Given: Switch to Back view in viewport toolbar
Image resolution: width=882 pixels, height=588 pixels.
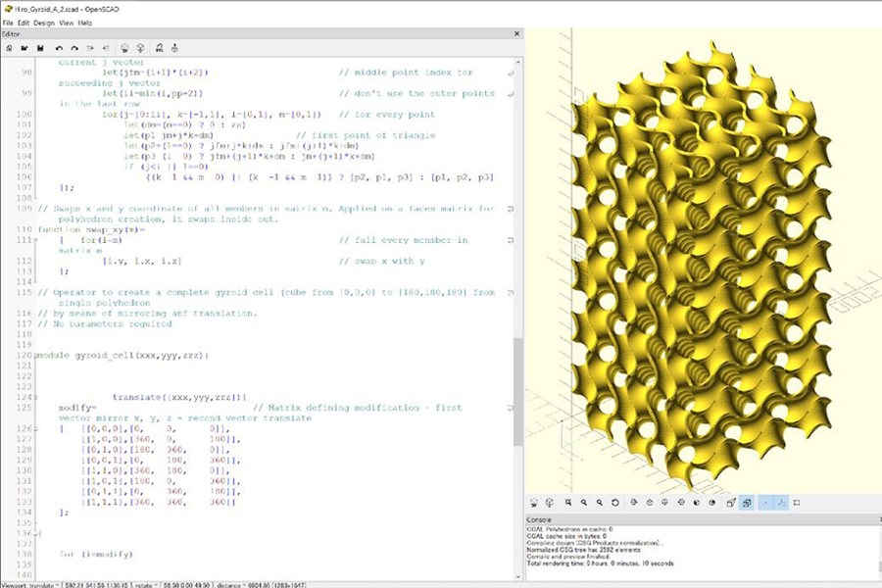Looking at the screenshot, I should click(712, 503).
